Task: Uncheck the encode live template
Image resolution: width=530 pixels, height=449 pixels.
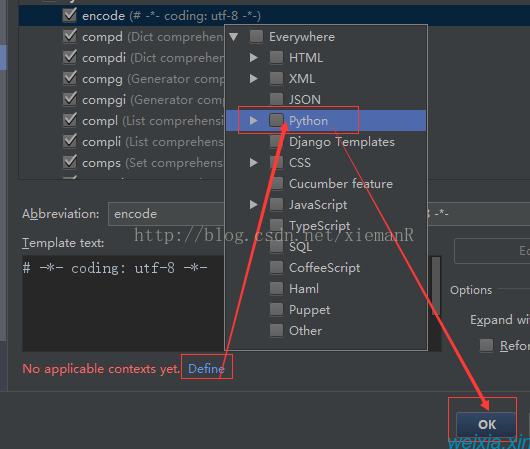Action: 70,15
